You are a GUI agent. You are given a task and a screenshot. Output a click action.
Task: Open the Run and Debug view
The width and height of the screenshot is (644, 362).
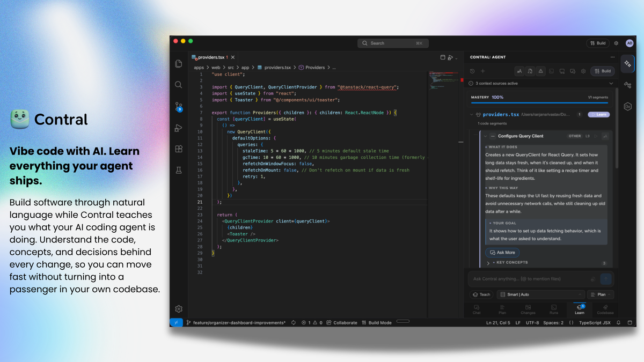[179, 128]
